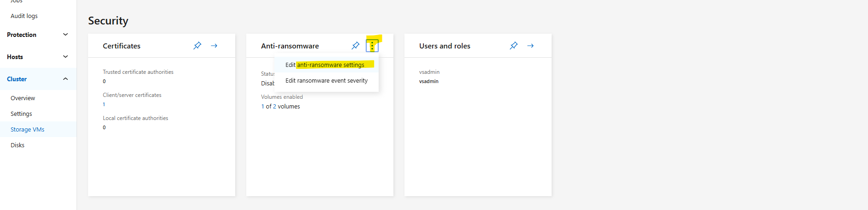The image size is (868, 210).
Task: Click the Volumes enabled label
Action: 282,97
